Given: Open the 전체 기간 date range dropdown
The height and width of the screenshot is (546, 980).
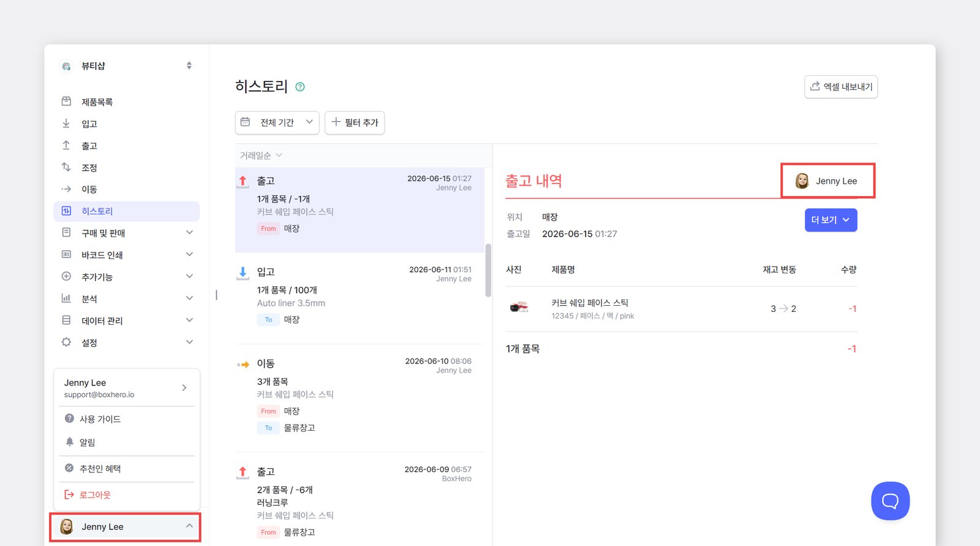Looking at the screenshot, I should 277,123.
